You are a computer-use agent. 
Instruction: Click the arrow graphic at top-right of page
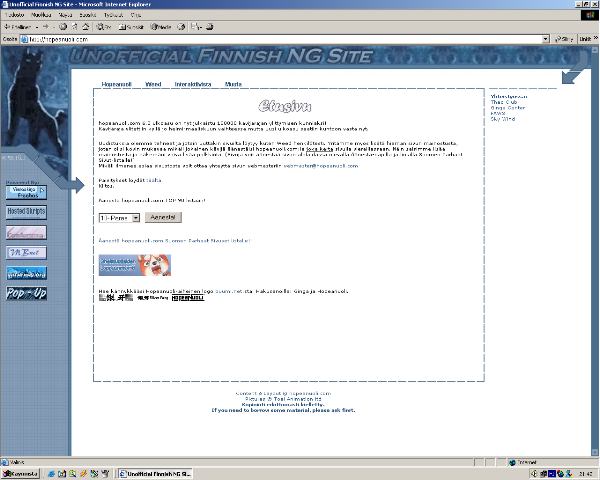tap(574, 75)
